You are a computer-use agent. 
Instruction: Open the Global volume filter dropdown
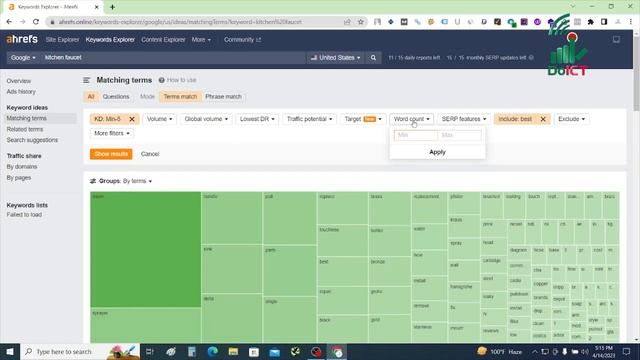click(206, 119)
